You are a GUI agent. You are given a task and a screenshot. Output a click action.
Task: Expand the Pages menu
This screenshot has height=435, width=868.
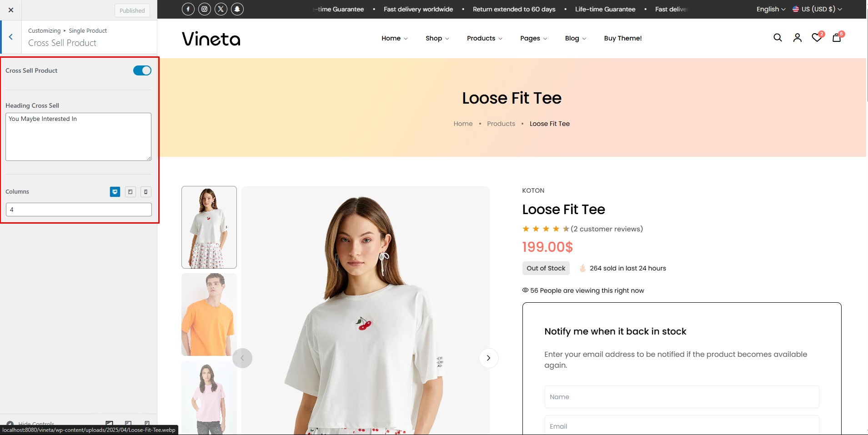(534, 38)
